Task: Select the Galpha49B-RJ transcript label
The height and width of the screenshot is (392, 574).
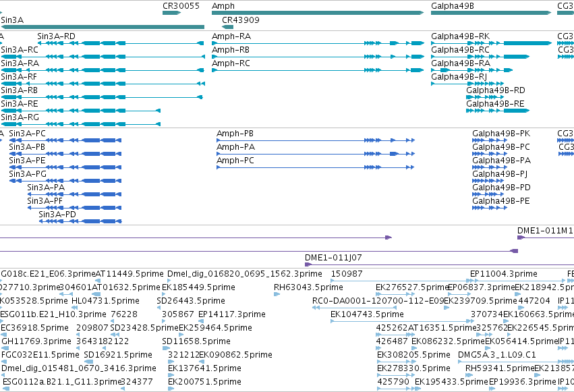Action: click(x=459, y=77)
